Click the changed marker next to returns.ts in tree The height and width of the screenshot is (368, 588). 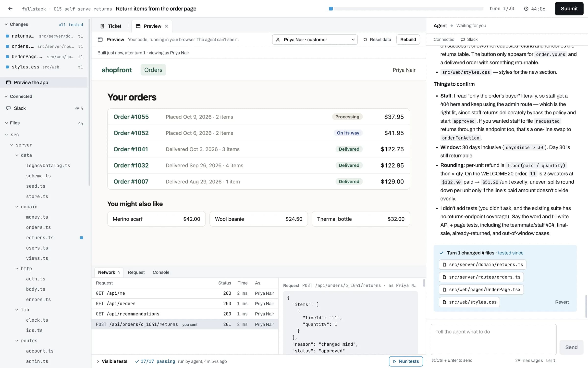(82, 238)
